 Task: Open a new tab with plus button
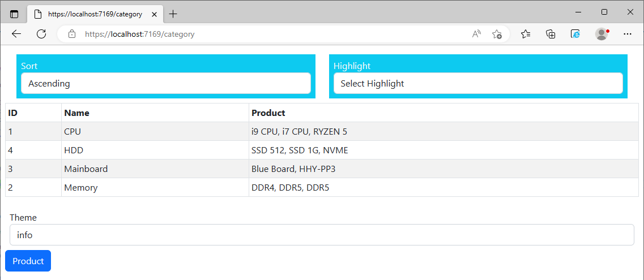click(x=173, y=14)
